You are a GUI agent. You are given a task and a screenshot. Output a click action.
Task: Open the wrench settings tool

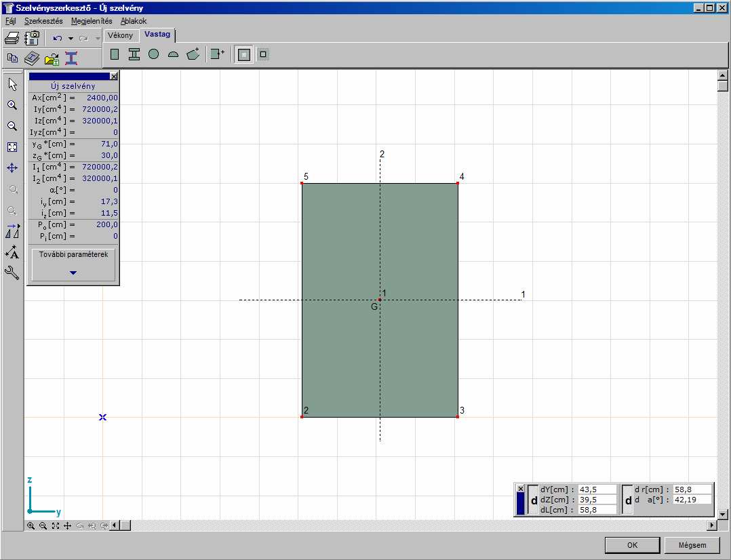pos(13,273)
